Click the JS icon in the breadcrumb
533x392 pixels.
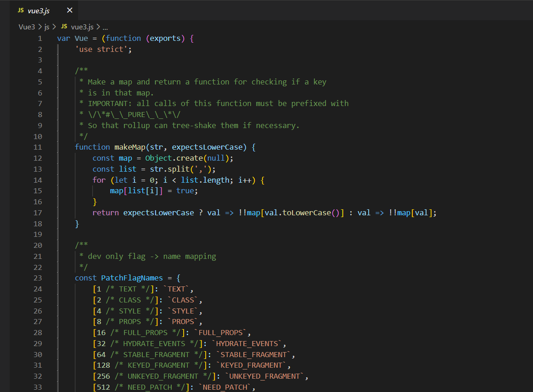pos(64,27)
